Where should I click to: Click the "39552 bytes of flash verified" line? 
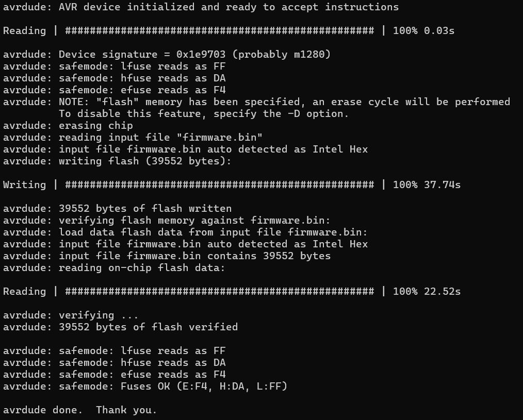tap(148, 327)
